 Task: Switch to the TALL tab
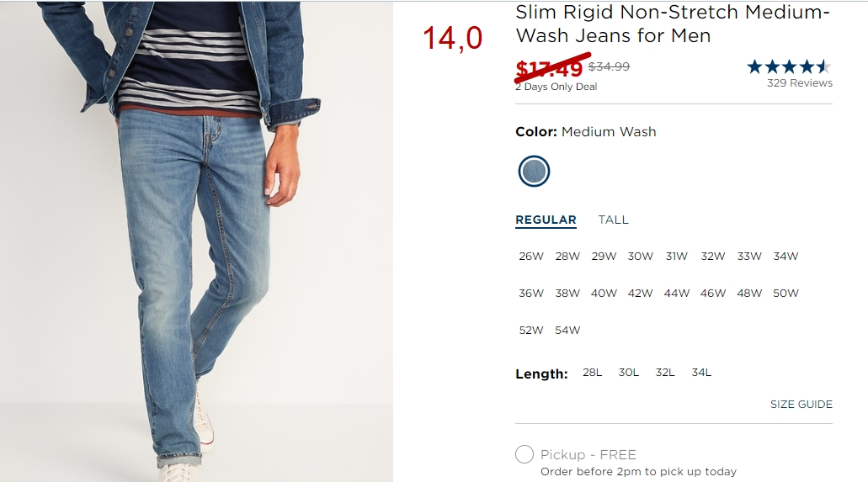coord(614,220)
